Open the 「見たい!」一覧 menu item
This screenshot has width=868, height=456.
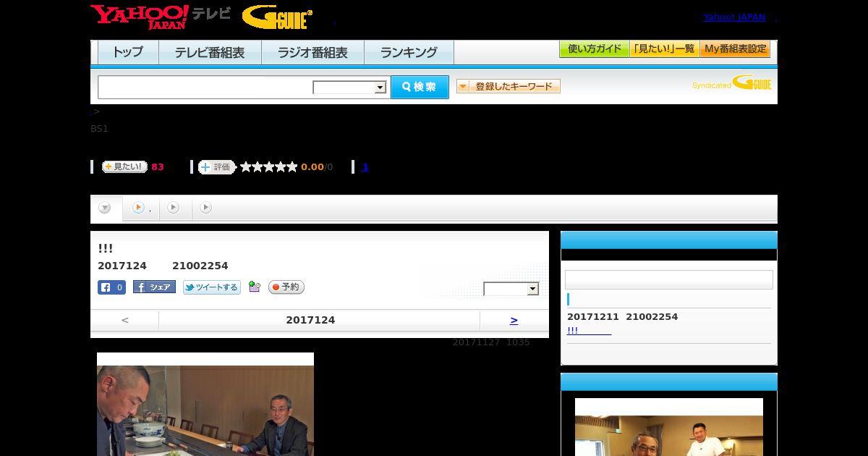click(664, 49)
